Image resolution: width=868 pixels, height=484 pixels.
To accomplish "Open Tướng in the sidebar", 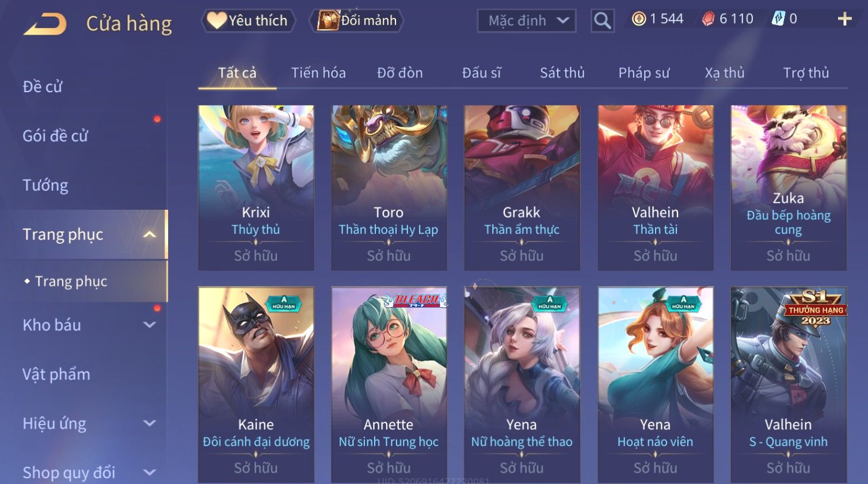I will [45, 186].
